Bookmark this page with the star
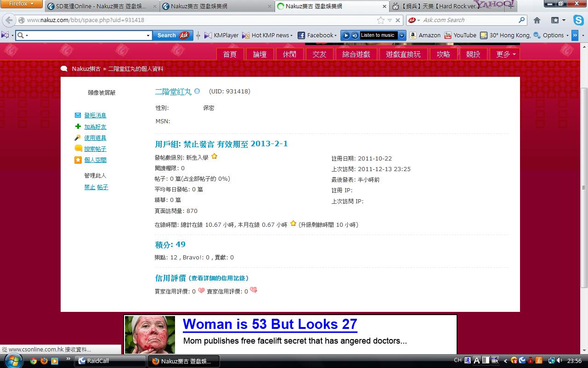Viewport: 588px width, 368px height. [x=381, y=20]
